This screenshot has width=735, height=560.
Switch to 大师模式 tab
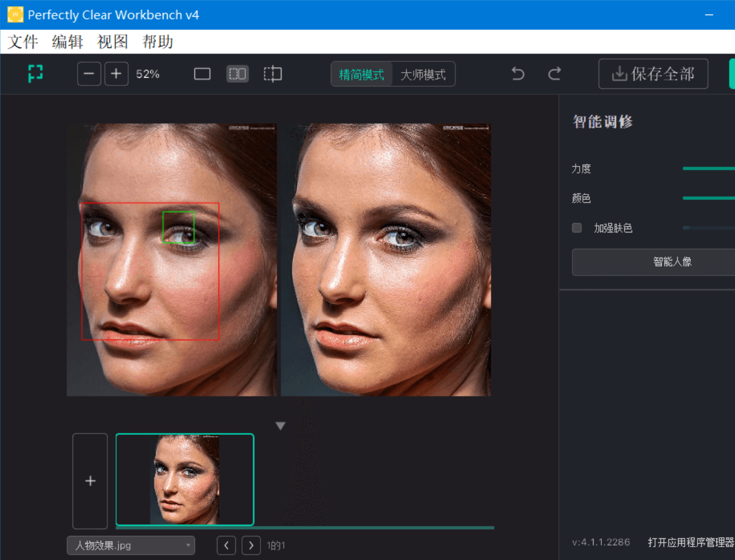(x=423, y=74)
